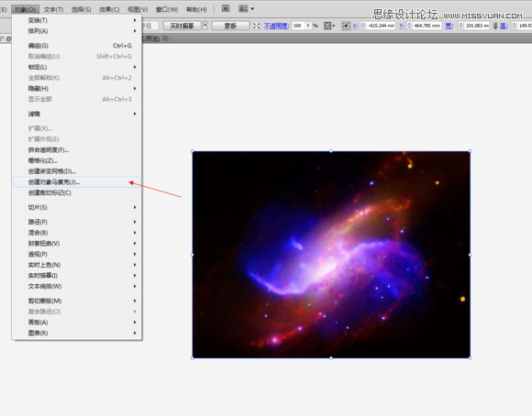Click the transform icon beside 蒙版 button
The image size is (532, 416).
pyautogui.click(x=257, y=26)
